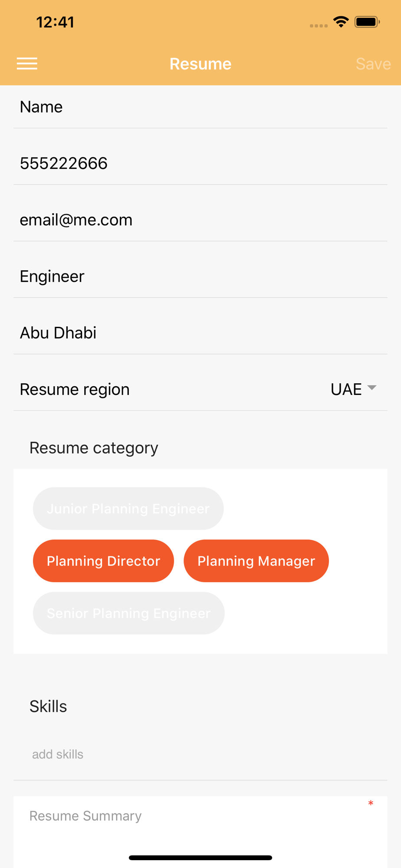Viewport: 401px width, 868px height.
Task: Select the UAE value in region picker
Action: 346,389
